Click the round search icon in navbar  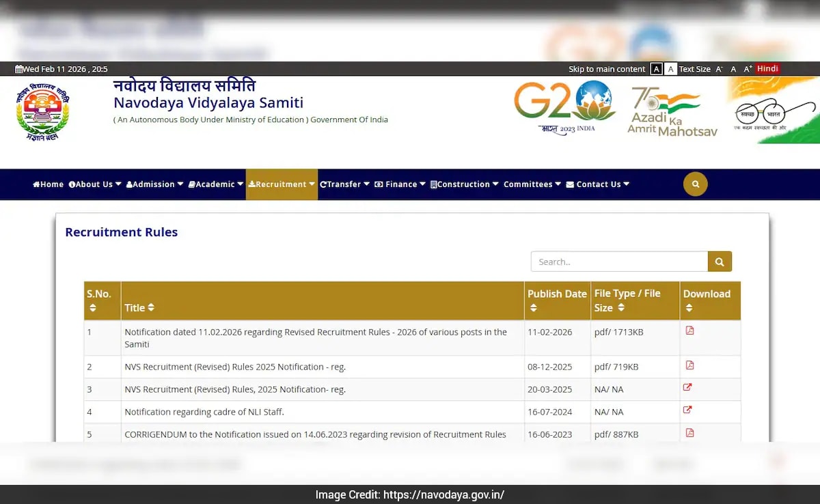[x=695, y=184]
